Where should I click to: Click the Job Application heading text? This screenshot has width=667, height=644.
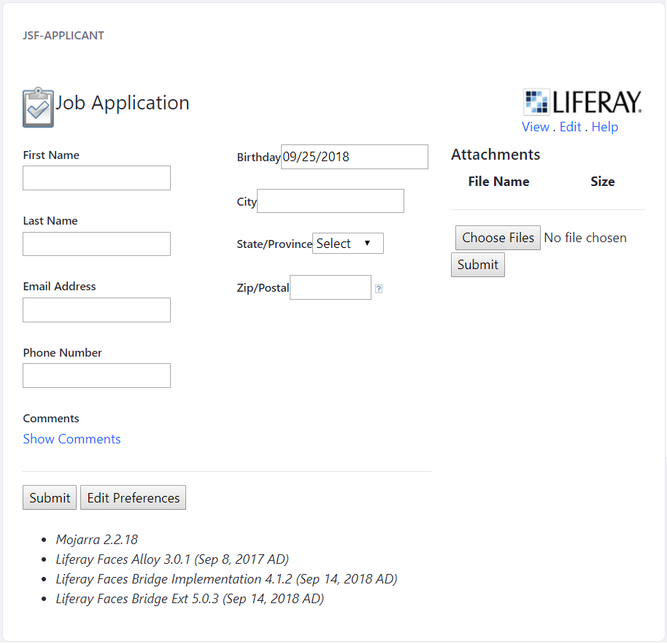point(123,103)
